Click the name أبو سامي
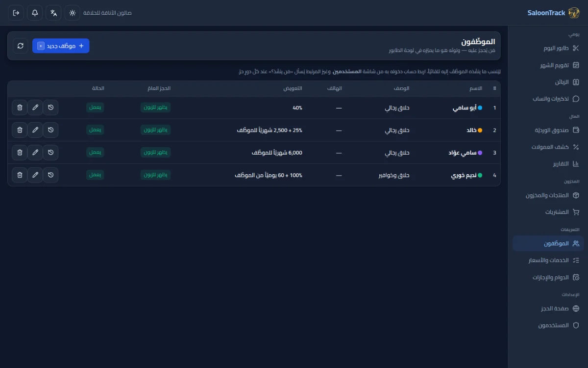588x368 pixels. click(464, 107)
